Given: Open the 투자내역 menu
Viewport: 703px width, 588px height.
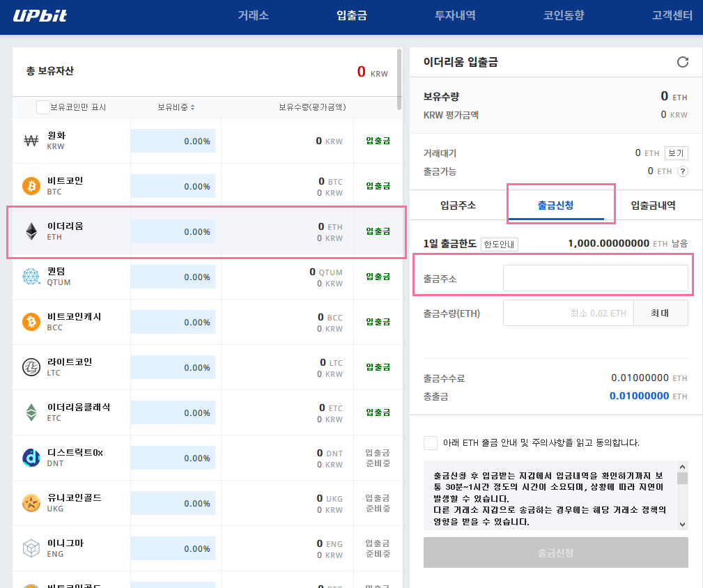Looking at the screenshot, I should [455, 15].
